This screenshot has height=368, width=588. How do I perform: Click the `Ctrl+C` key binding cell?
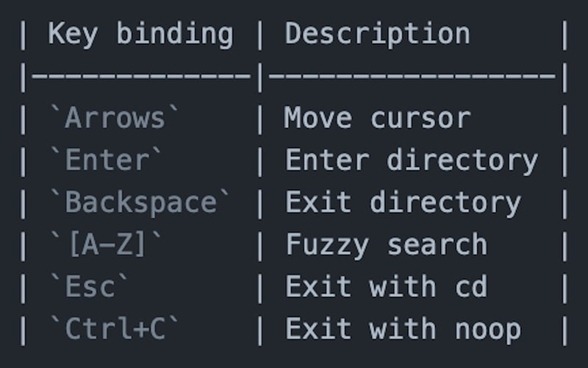(x=115, y=328)
